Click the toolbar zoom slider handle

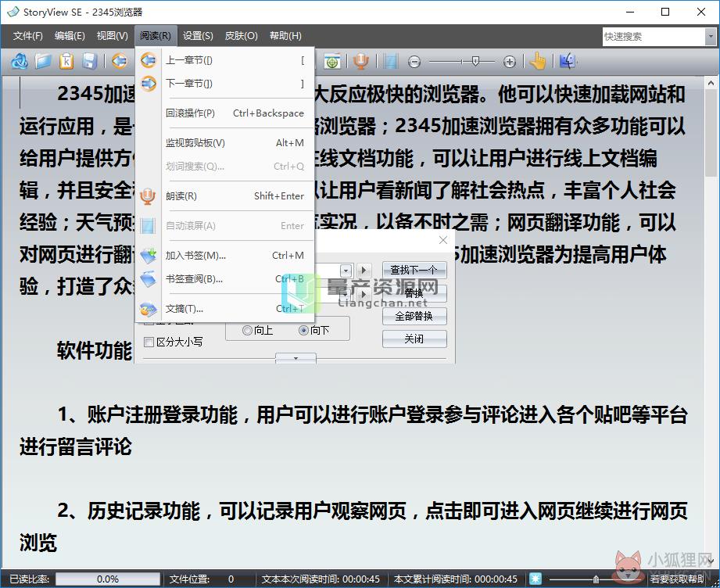[476, 61]
